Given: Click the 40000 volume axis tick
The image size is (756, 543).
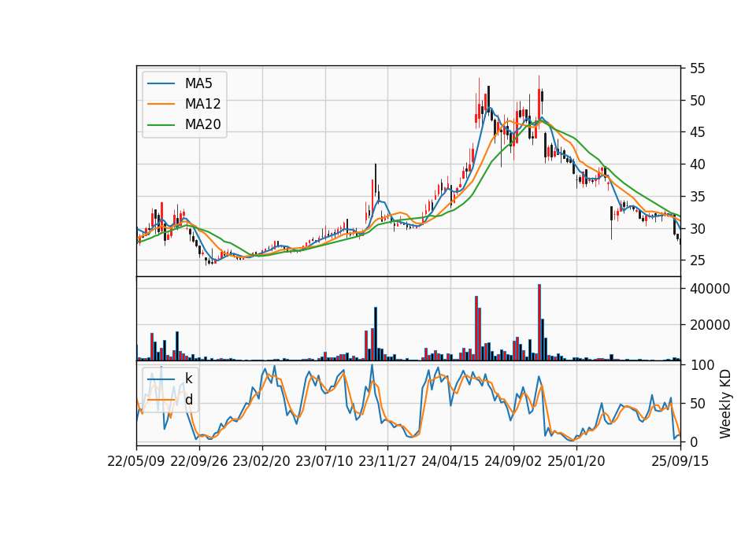Looking at the screenshot, I should pos(710,289).
